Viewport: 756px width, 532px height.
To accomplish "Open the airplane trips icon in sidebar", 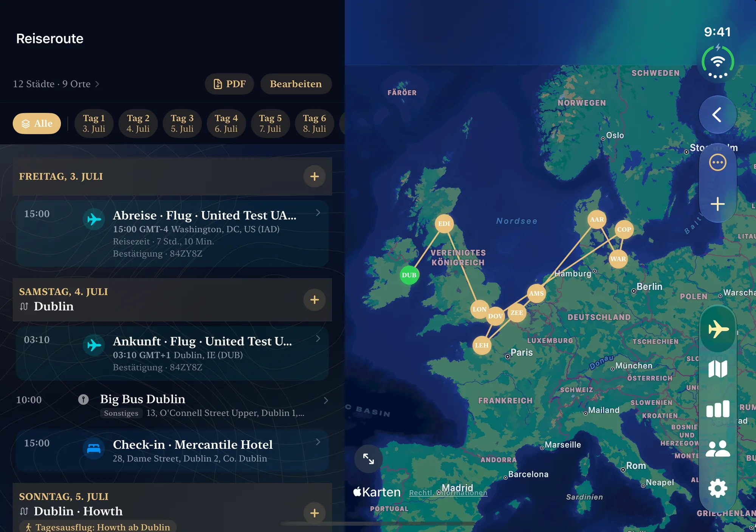I will pyautogui.click(x=717, y=329).
